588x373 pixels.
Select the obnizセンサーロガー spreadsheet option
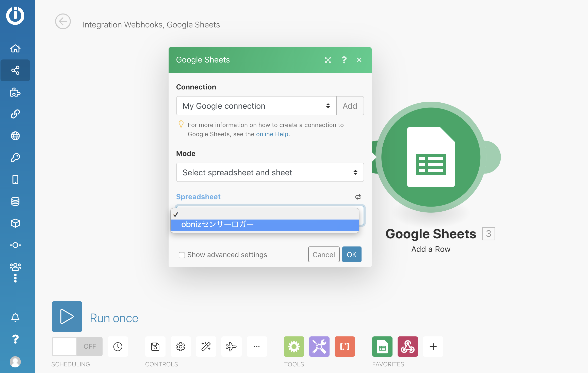pyautogui.click(x=265, y=225)
